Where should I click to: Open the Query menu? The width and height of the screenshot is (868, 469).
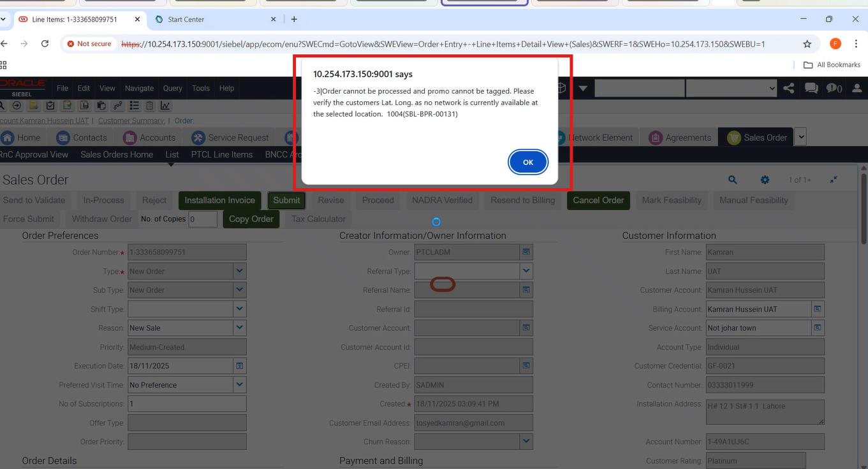pos(172,89)
